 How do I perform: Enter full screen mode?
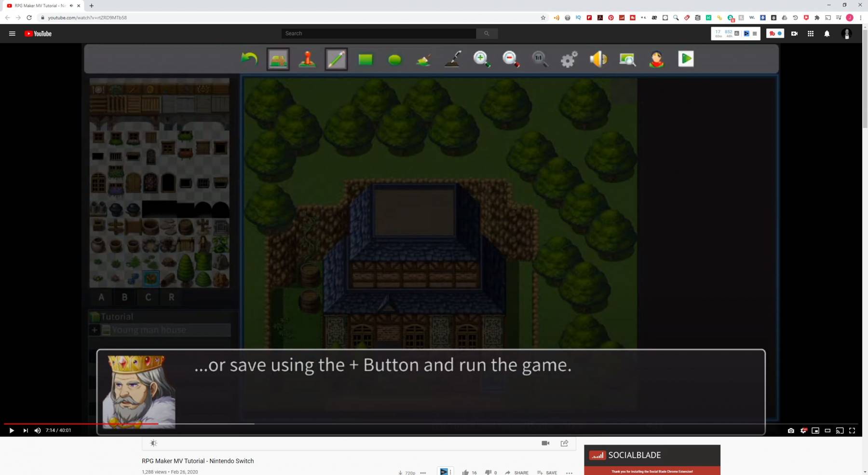click(852, 431)
